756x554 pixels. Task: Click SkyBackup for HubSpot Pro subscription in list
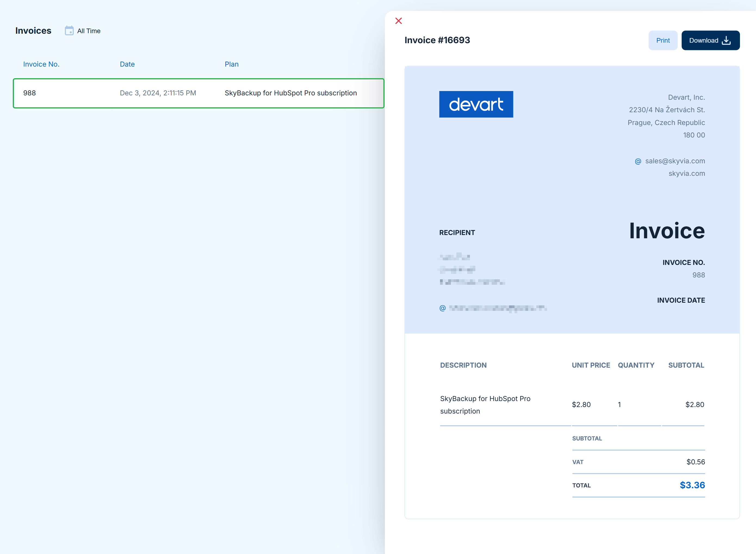pos(291,93)
